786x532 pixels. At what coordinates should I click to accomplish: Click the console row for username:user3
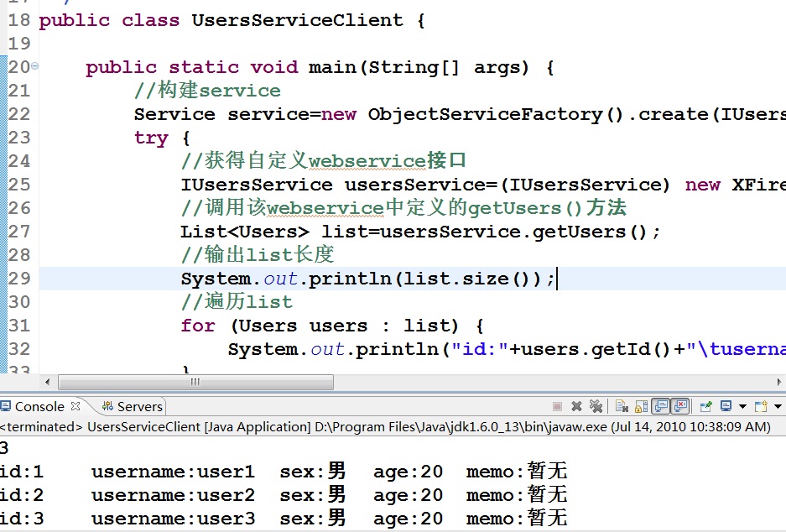point(284,519)
